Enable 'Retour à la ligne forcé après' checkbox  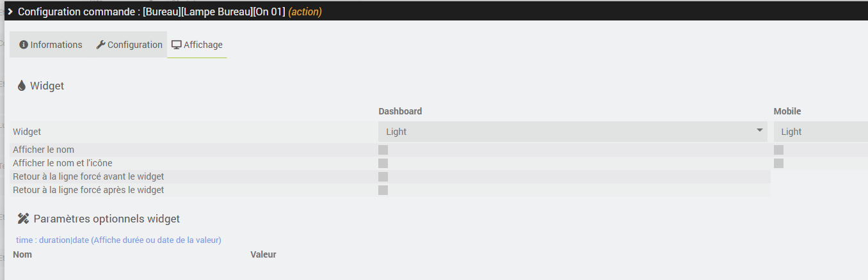point(383,190)
